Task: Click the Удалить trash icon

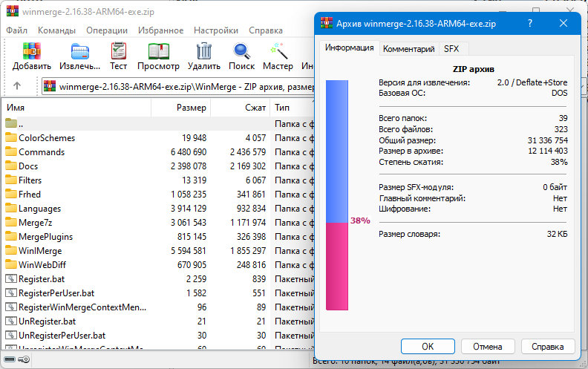Action: [x=204, y=51]
